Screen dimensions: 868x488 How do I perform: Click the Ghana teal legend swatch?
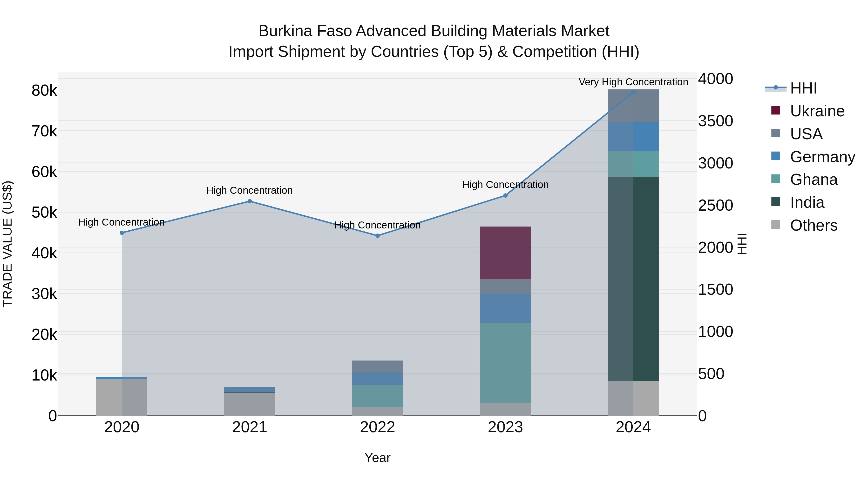coord(776,179)
